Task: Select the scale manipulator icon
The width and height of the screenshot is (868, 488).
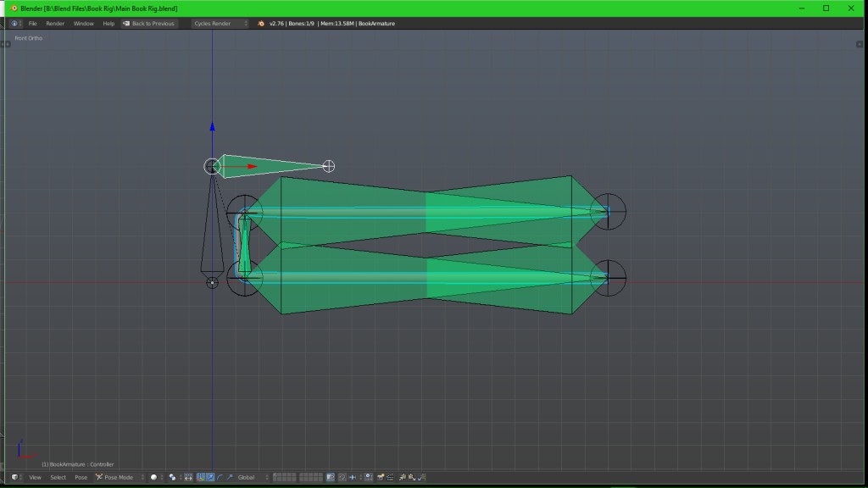Action: (230, 477)
